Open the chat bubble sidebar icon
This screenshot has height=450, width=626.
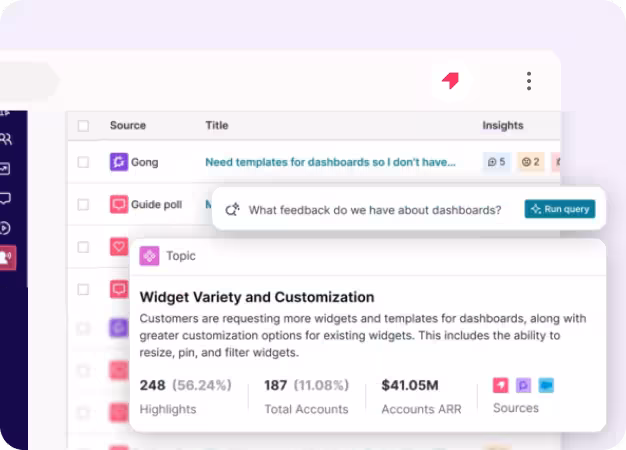(x=5, y=198)
